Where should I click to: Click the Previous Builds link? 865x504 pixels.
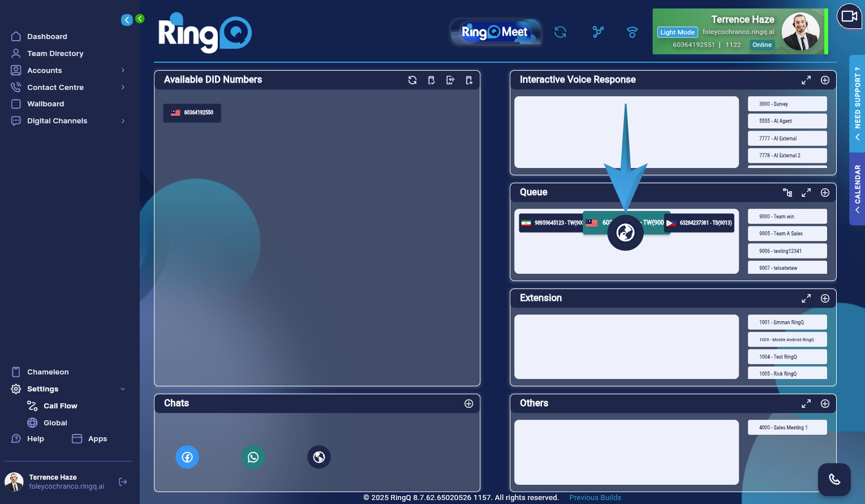[x=595, y=497]
